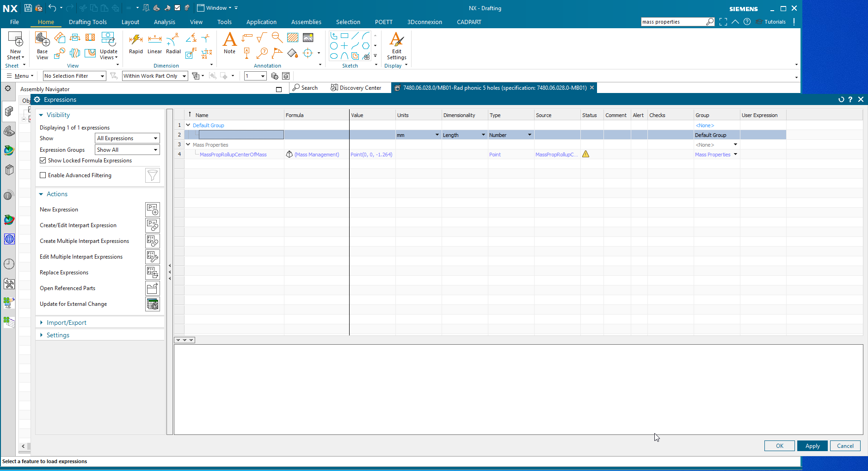Open the Discovery Center tab
This screenshot has height=471, width=868.
(x=356, y=88)
